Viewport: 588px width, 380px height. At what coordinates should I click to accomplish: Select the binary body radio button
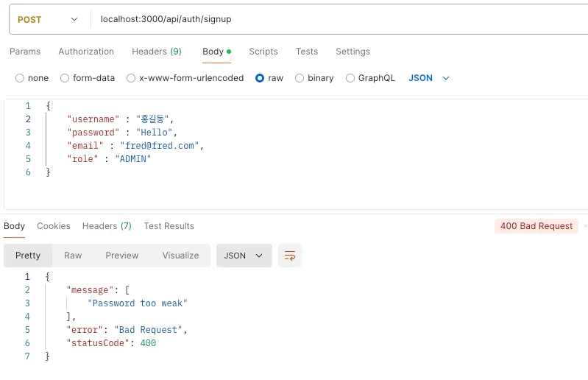(300, 78)
